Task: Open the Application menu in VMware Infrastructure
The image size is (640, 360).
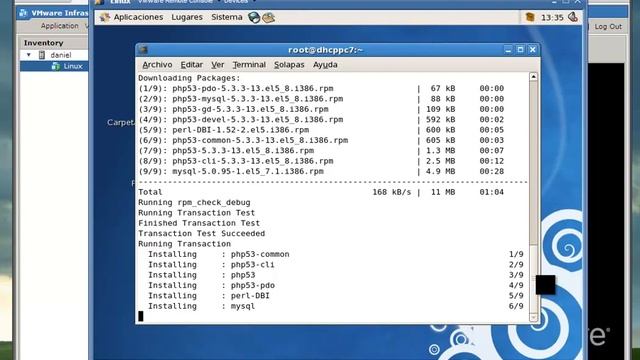Action: [60, 26]
